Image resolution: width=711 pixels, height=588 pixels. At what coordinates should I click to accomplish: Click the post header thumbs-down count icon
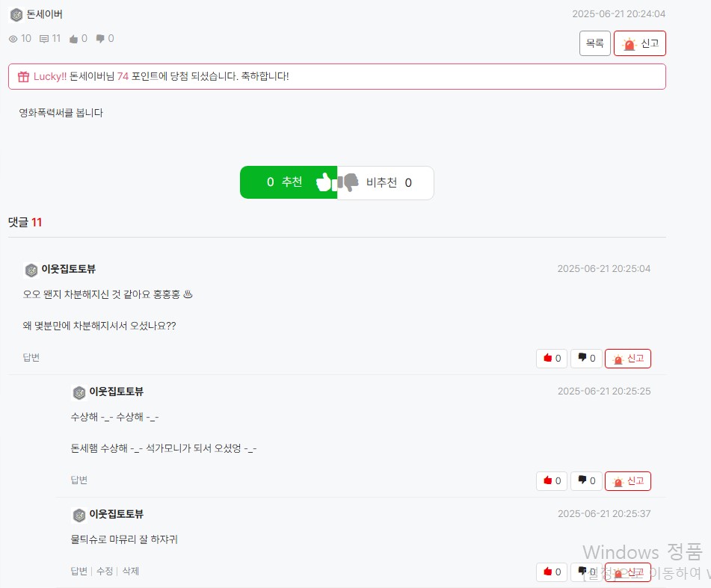(x=100, y=39)
